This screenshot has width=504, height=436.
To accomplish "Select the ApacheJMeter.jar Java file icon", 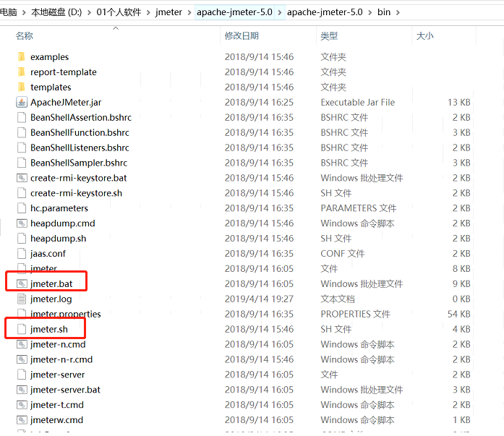I will pos(22,102).
